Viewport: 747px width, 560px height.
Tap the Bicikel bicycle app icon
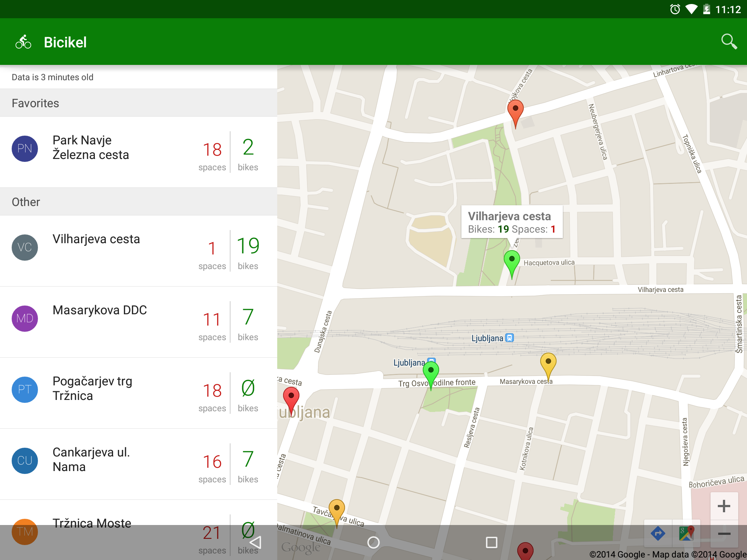[23, 42]
